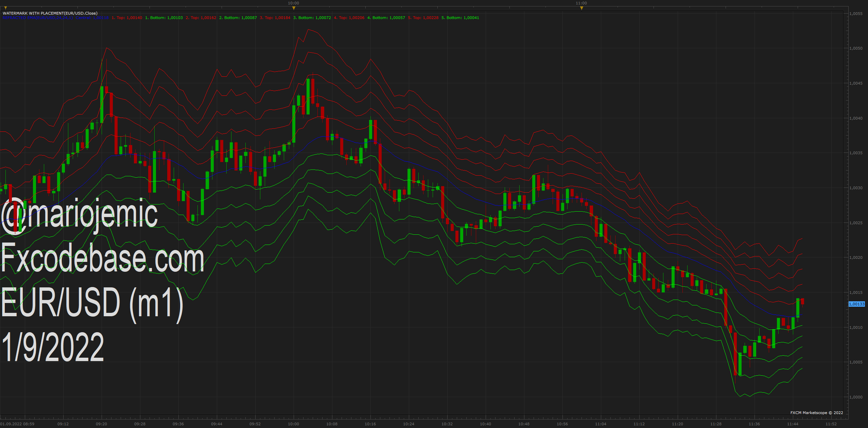Click the 10:16 label on bottom time axis

click(x=370, y=424)
